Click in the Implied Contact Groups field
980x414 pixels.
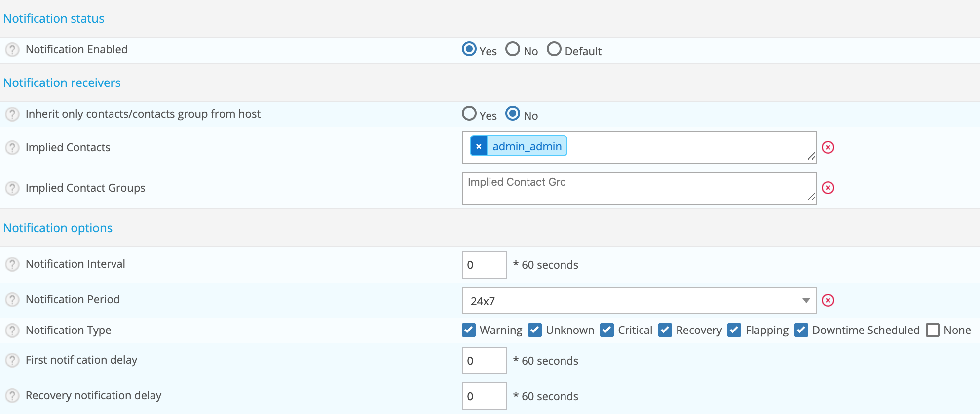coord(639,188)
